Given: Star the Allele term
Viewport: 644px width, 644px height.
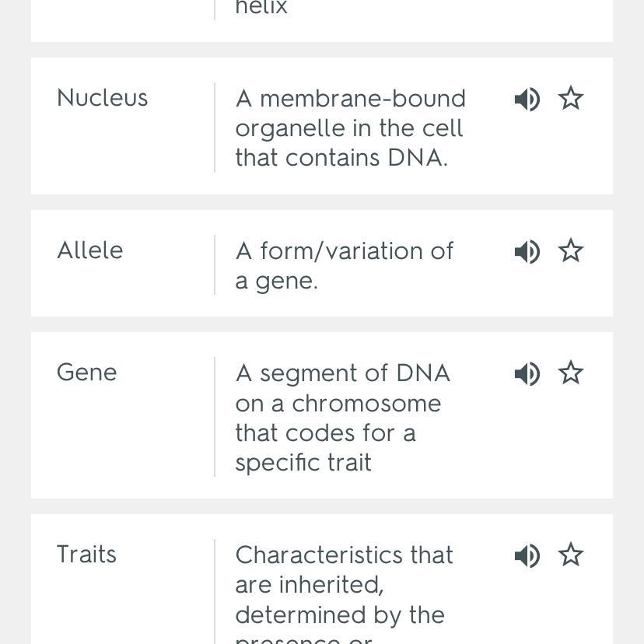Looking at the screenshot, I should point(571,251).
